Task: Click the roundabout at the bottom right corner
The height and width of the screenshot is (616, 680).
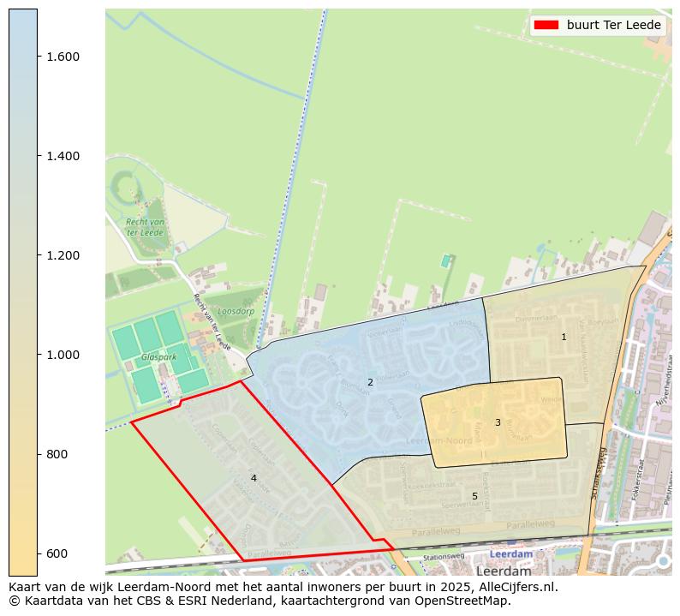Action: point(662,561)
